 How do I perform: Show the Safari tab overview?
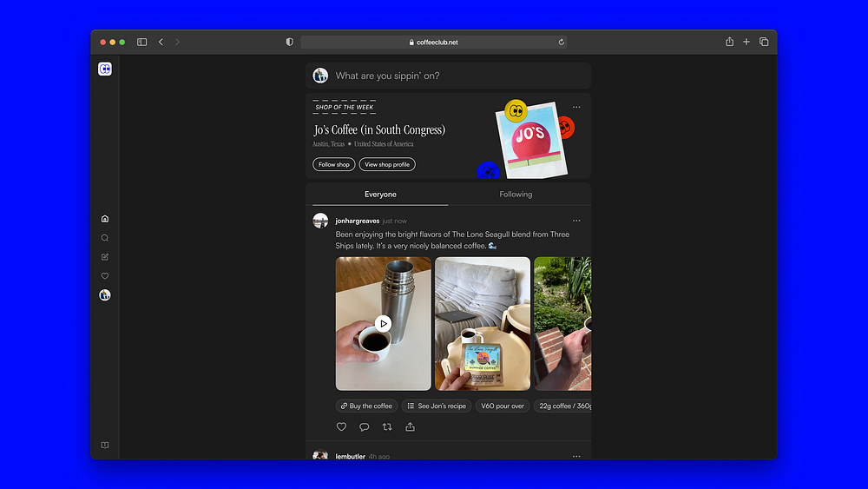click(764, 42)
